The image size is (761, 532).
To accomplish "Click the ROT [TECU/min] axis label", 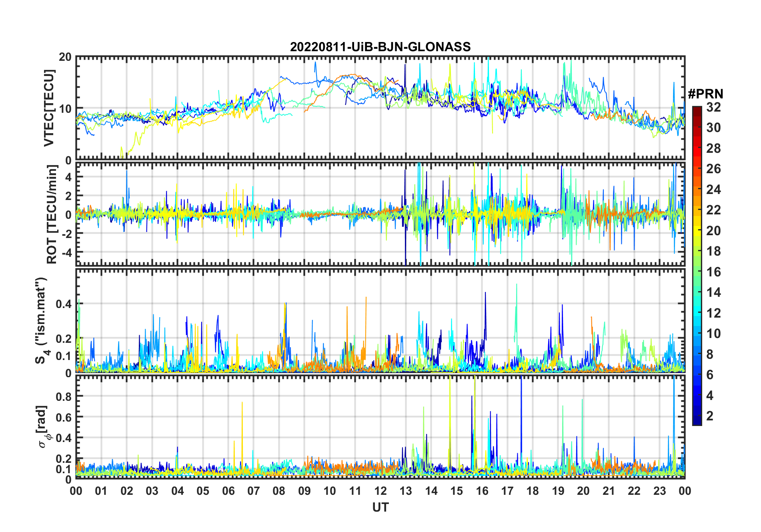I will click(x=52, y=214).
